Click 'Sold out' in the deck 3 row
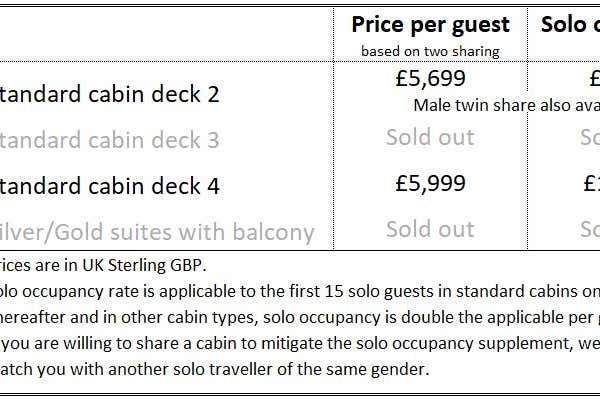Screen dimensions: 600x400 pos(430,137)
